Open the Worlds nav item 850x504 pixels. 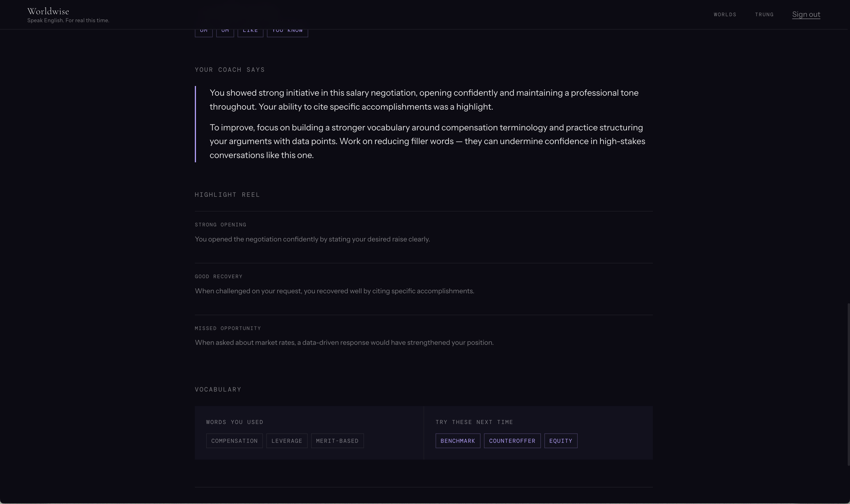pos(725,15)
